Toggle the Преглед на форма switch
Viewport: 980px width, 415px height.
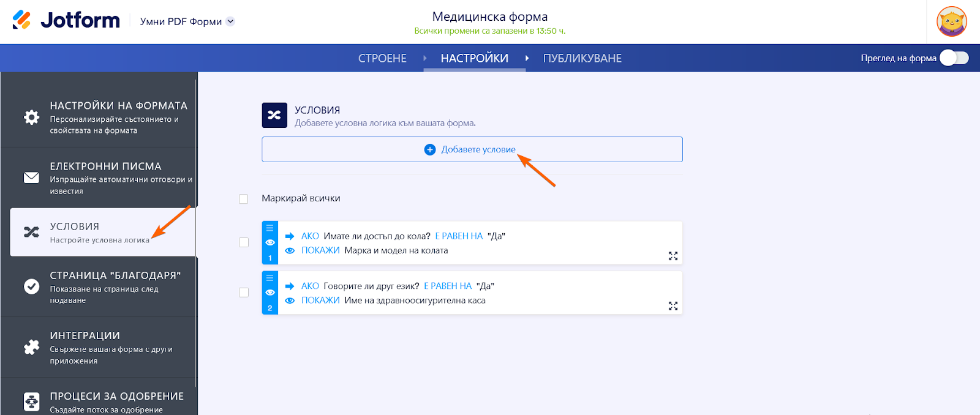954,58
